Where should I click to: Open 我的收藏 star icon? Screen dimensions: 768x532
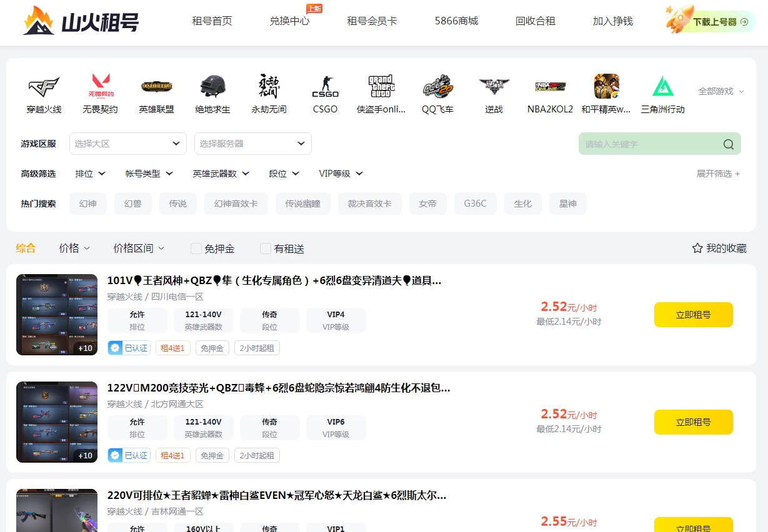697,249
